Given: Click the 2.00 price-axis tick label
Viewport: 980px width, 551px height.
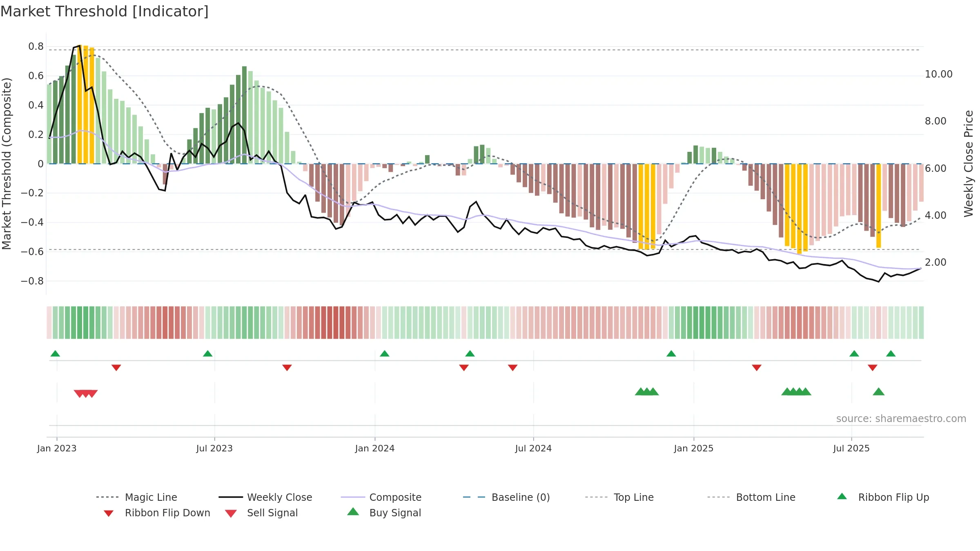Looking at the screenshot, I should tap(935, 262).
